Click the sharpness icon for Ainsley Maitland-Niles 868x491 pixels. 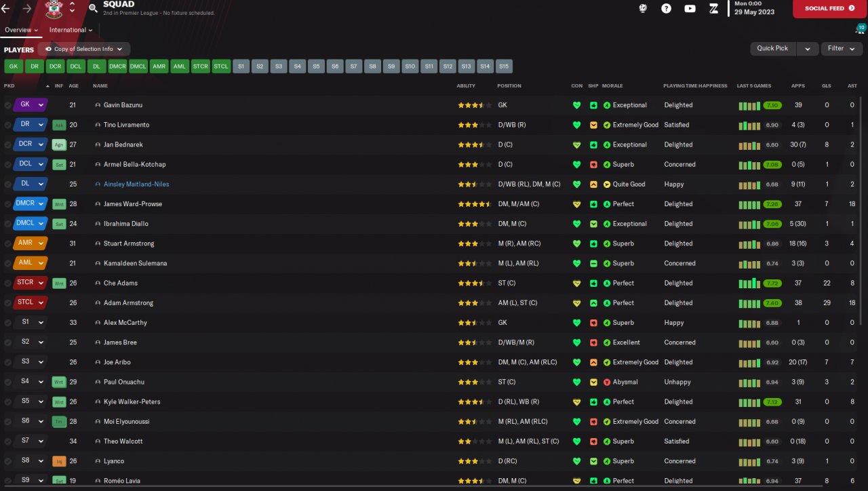point(593,184)
